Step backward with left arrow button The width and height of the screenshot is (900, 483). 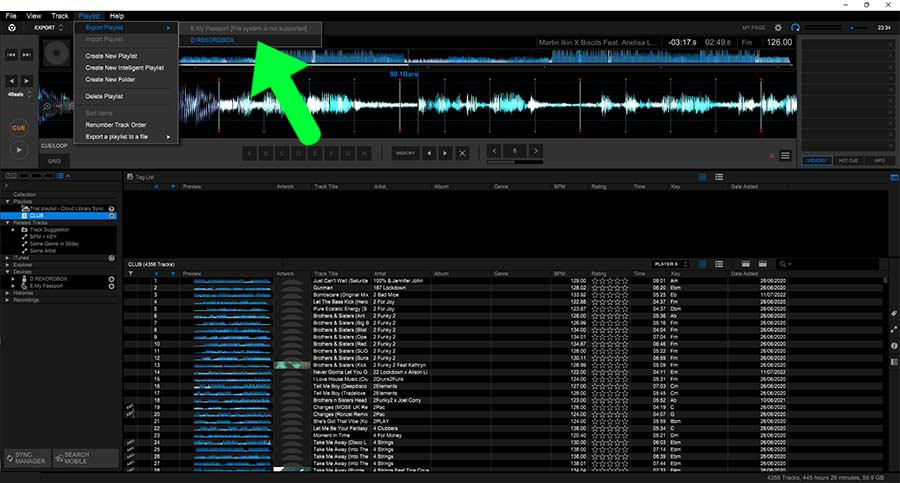[x=11, y=81]
